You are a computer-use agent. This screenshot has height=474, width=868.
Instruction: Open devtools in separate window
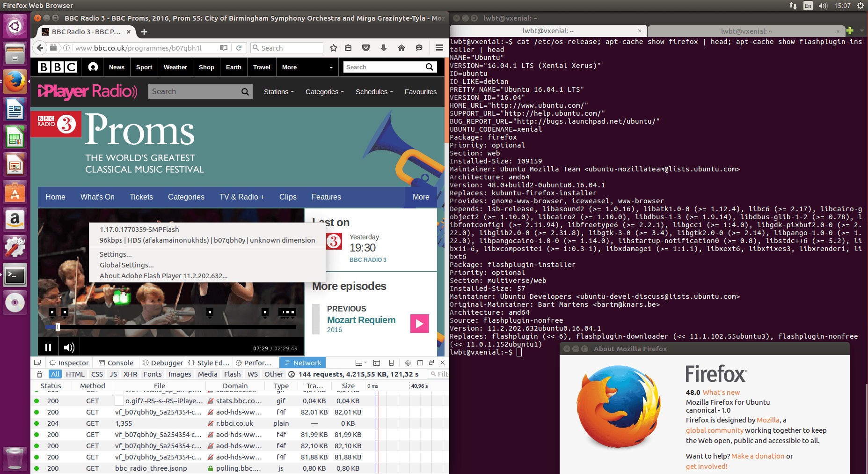[x=431, y=363]
